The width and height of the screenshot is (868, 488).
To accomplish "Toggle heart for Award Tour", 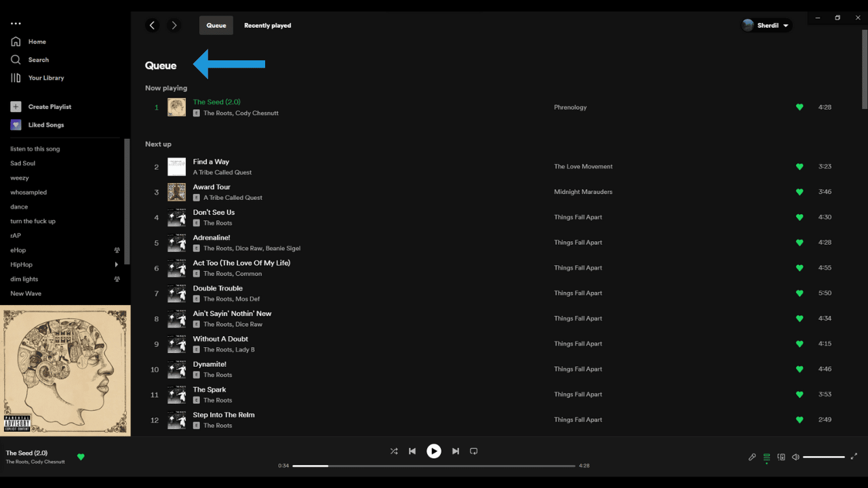I will [x=800, y=192].
